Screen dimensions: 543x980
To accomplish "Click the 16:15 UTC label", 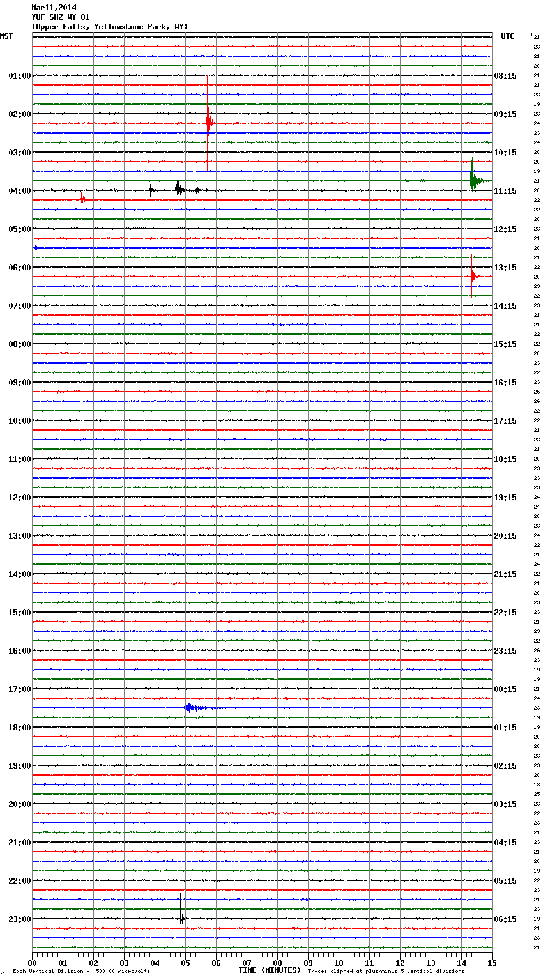I will tap(505, 383).
